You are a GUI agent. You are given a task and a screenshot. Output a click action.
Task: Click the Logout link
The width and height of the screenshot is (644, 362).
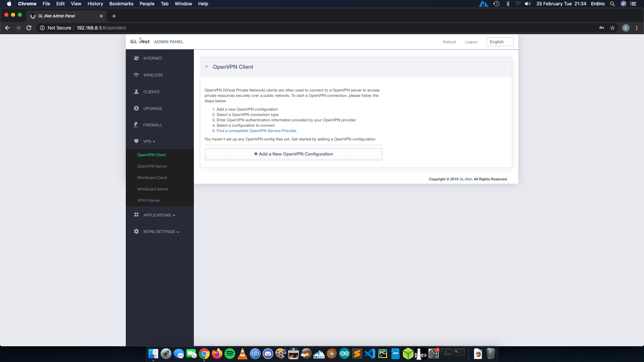(x=471, y=42)
